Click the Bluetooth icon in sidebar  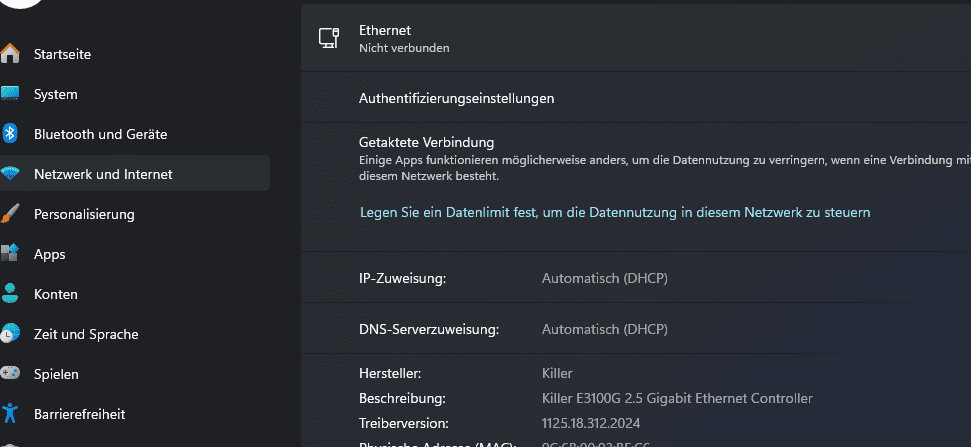coord(10,134)
